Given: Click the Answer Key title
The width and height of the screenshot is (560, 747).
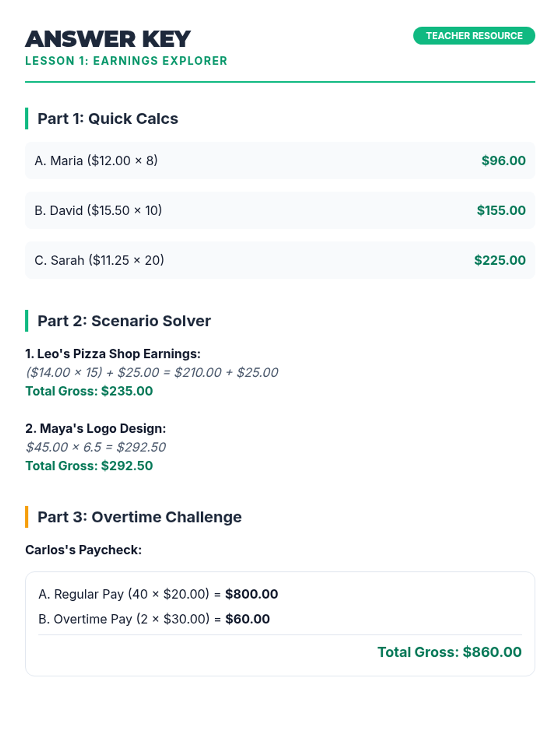Looking at the screenshot, I should (x=108, y=39).
